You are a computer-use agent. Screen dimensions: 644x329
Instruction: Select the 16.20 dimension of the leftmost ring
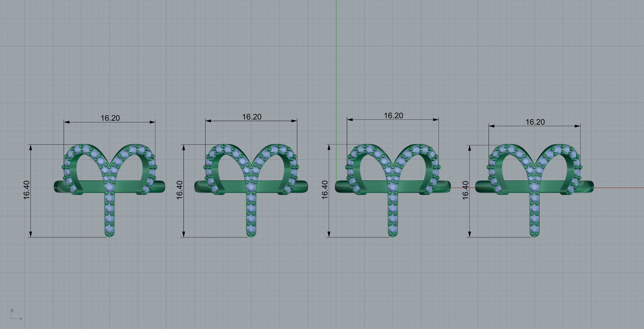[110, 118]
